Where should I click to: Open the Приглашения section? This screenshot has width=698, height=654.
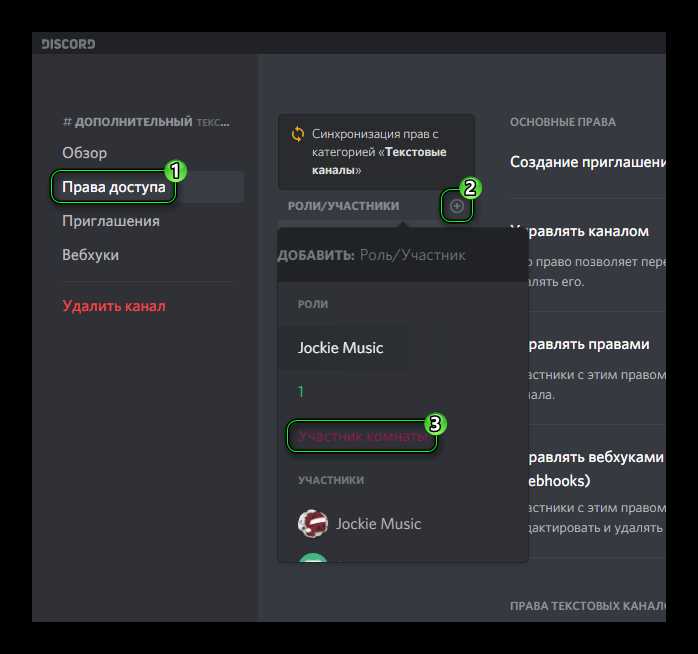(x=111, y=221)
